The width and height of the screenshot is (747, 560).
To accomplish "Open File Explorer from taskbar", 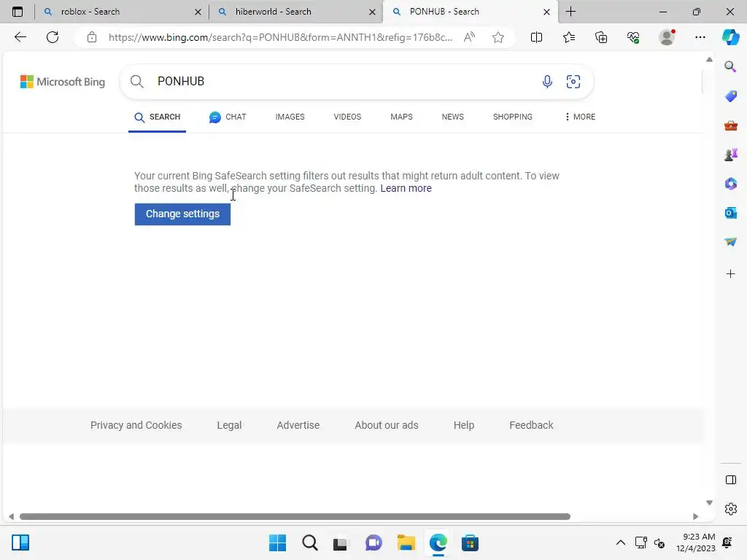I will (x=406, y=542).
